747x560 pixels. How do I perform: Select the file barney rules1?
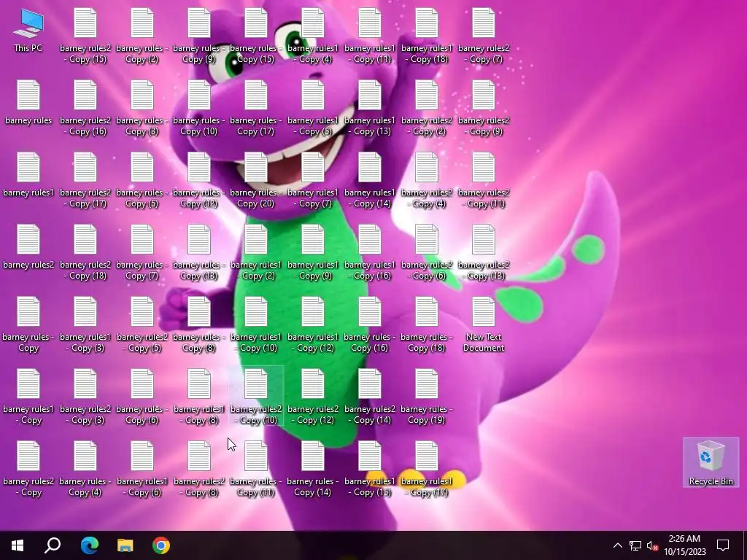(28, 175)
